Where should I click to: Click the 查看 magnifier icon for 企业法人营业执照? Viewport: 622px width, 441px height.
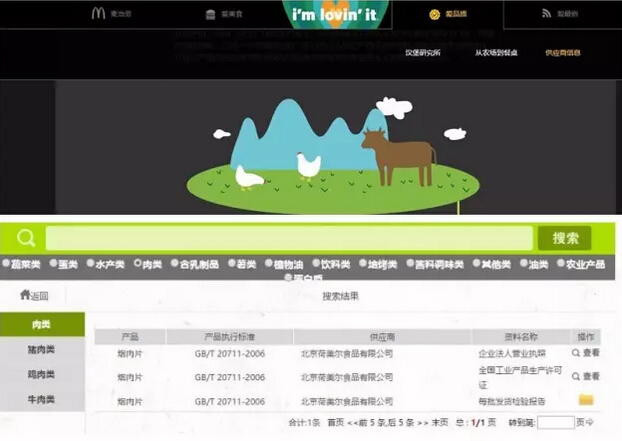[576, 353]
